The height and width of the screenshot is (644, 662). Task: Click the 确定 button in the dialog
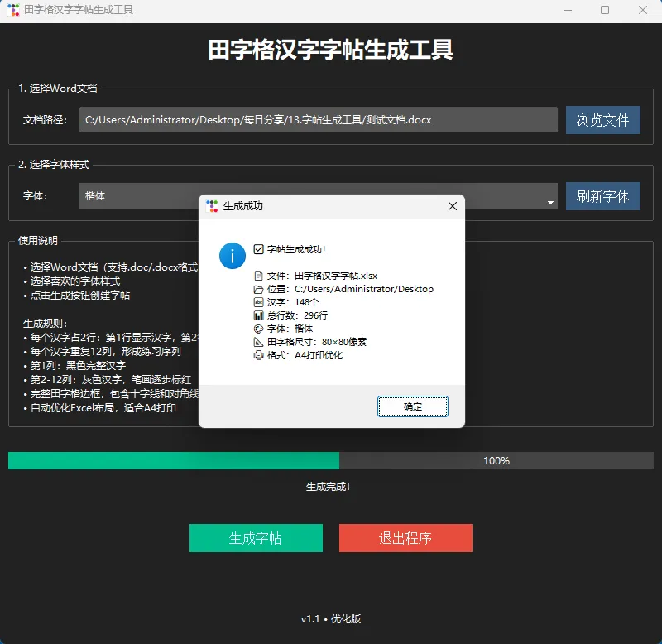[412, 406]
